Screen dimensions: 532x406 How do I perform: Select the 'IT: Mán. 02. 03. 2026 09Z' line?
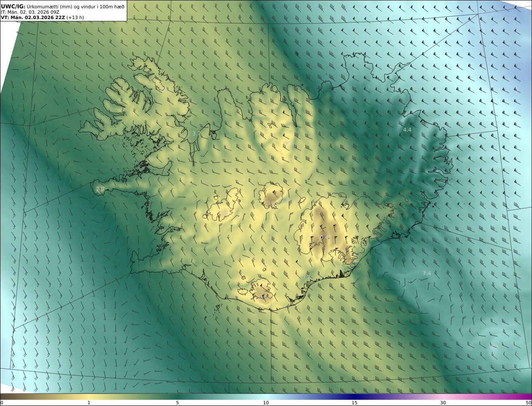30,12
